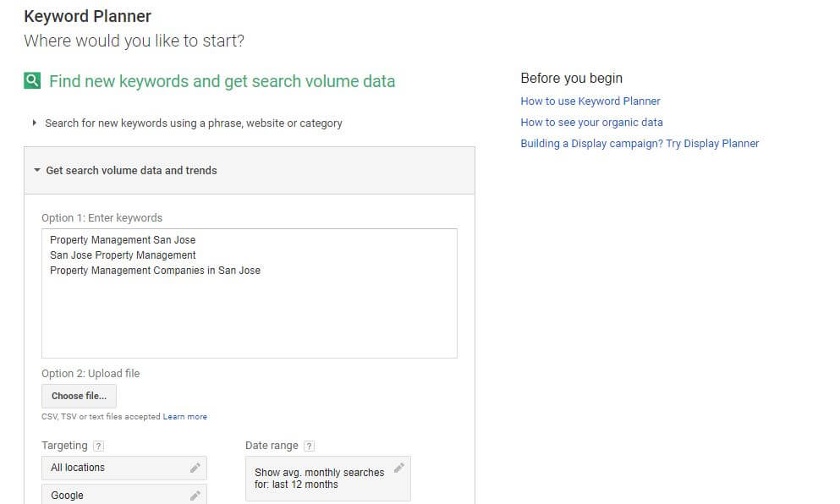This screenshot has height=504, width=840.
Task: Click the Keyword Planner title
Action: tap(87, 16)
